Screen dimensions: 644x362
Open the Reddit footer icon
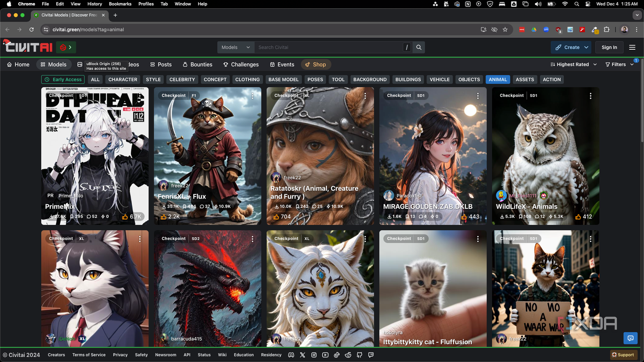(348, 355)
